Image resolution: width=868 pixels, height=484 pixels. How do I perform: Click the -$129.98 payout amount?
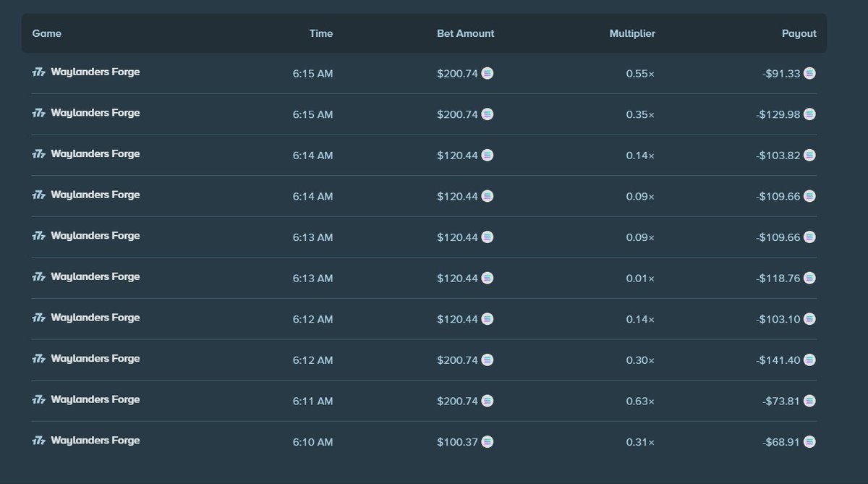tap(778, 115)
